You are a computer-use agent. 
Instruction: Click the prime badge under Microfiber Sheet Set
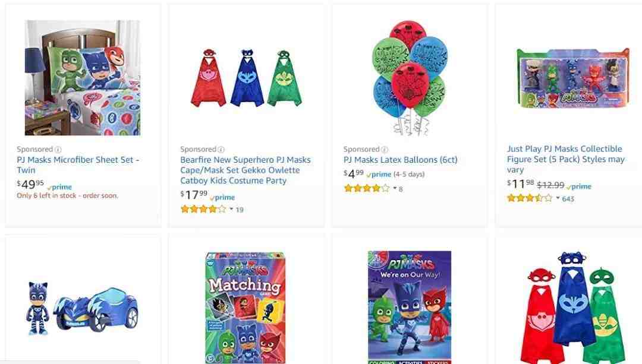(60, 187)
